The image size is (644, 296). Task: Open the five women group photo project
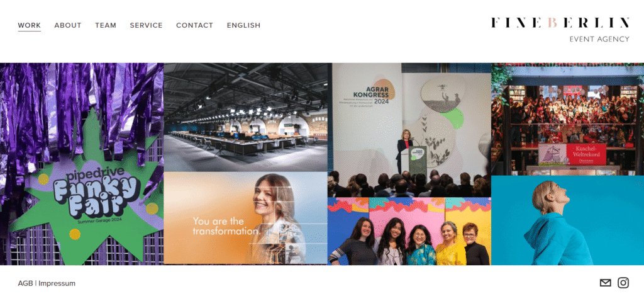pos(409,231)
